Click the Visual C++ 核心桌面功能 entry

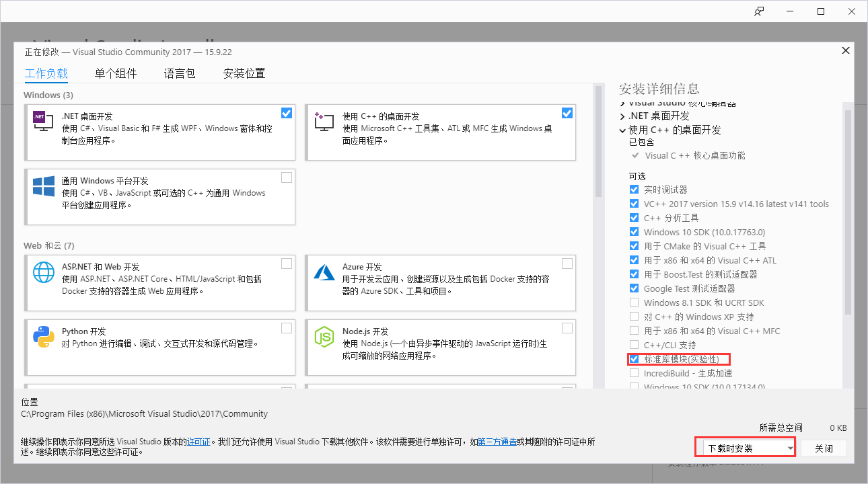695,155
